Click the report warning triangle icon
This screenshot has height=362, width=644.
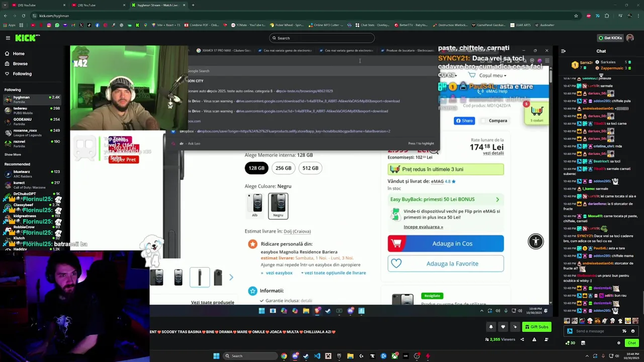[x=534, y=339]
